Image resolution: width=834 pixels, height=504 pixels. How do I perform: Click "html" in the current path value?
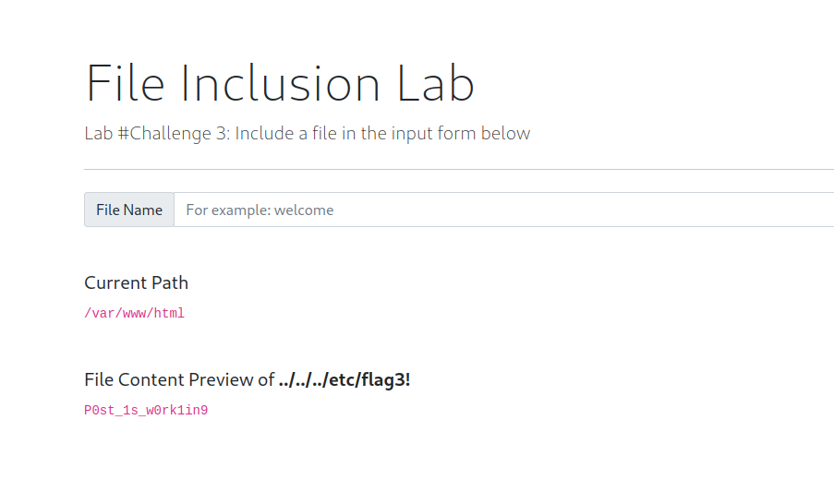point(169,313)
